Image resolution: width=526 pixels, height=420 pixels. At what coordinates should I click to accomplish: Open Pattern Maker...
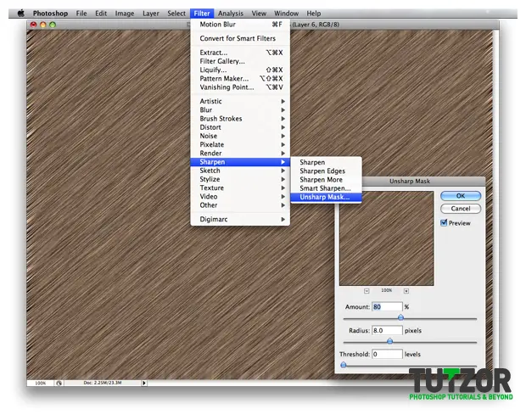click(240, 79)
